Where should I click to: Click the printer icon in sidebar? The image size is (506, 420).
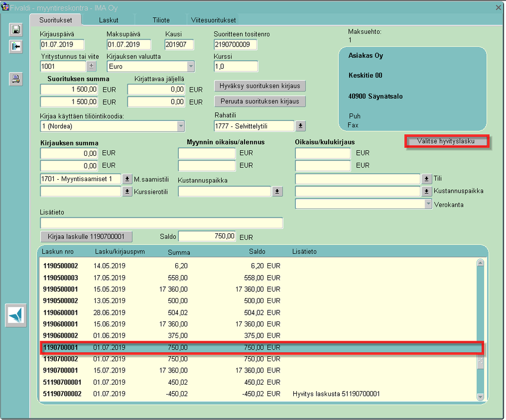coord(16,79)
